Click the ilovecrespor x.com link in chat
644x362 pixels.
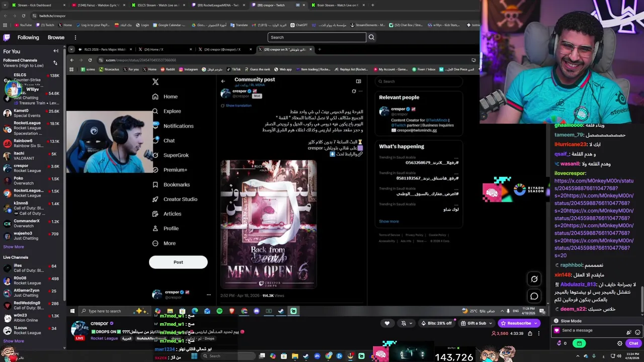pos(594,218)
